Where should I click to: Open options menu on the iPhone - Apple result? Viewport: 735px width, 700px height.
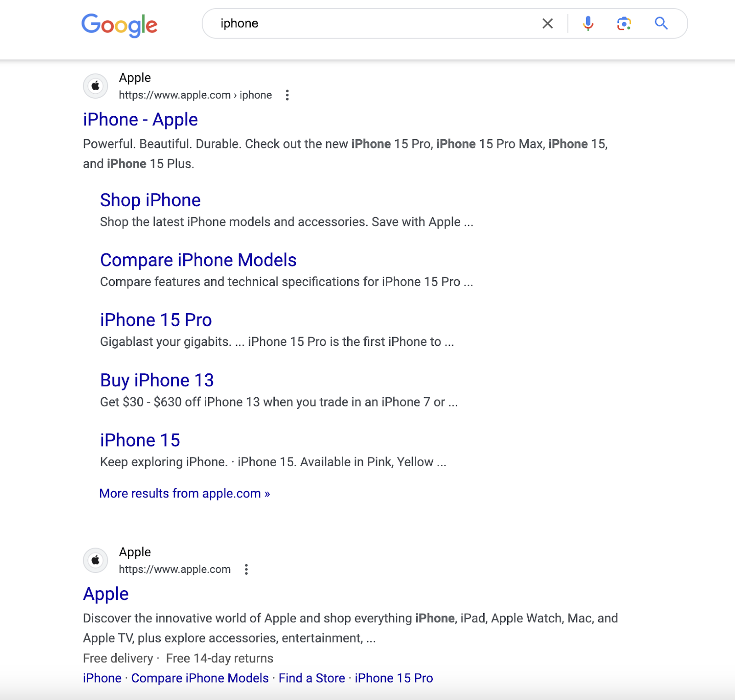[x=288, y=95]
